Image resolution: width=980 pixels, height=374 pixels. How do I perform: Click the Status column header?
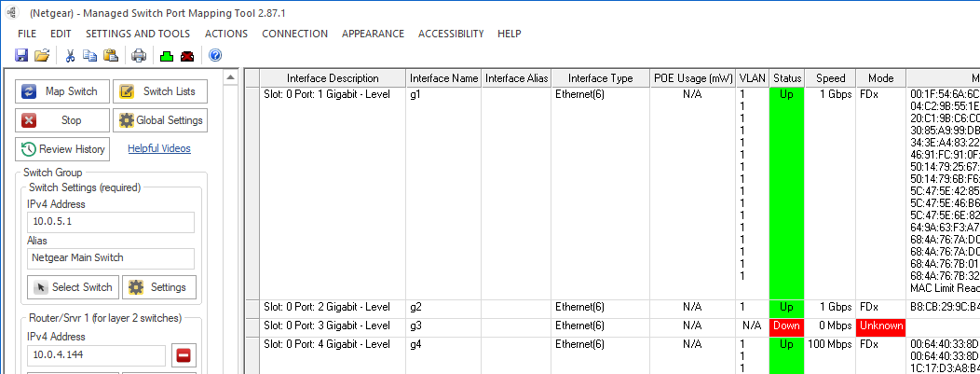pos(787,78)
